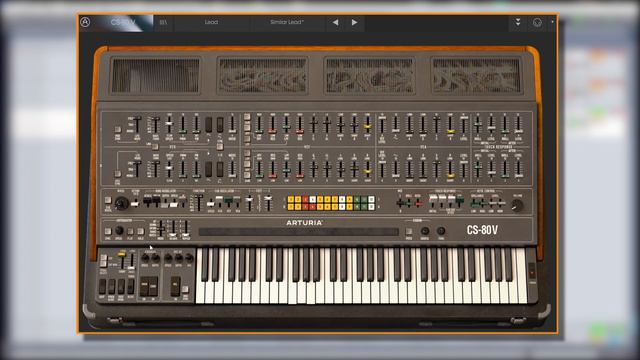This screenshot has width=640, height=360.
Task: Select the first white tone button in row I
Action: coord(313,200)
